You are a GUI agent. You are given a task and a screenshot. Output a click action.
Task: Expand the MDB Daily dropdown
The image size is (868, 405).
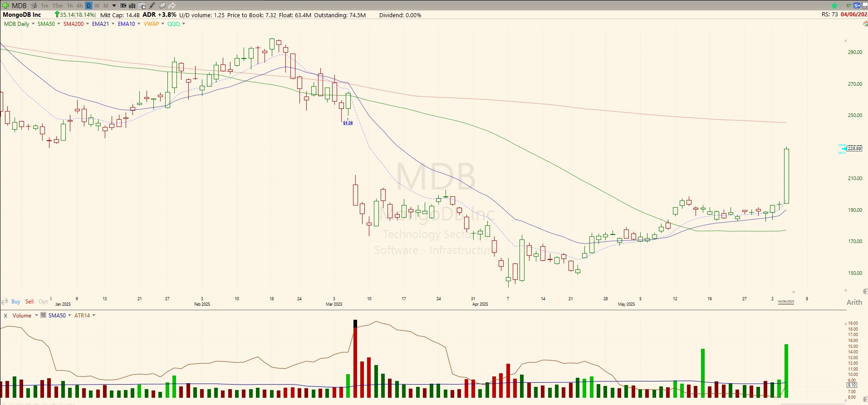pyautogui.click(x=33, y=24)
